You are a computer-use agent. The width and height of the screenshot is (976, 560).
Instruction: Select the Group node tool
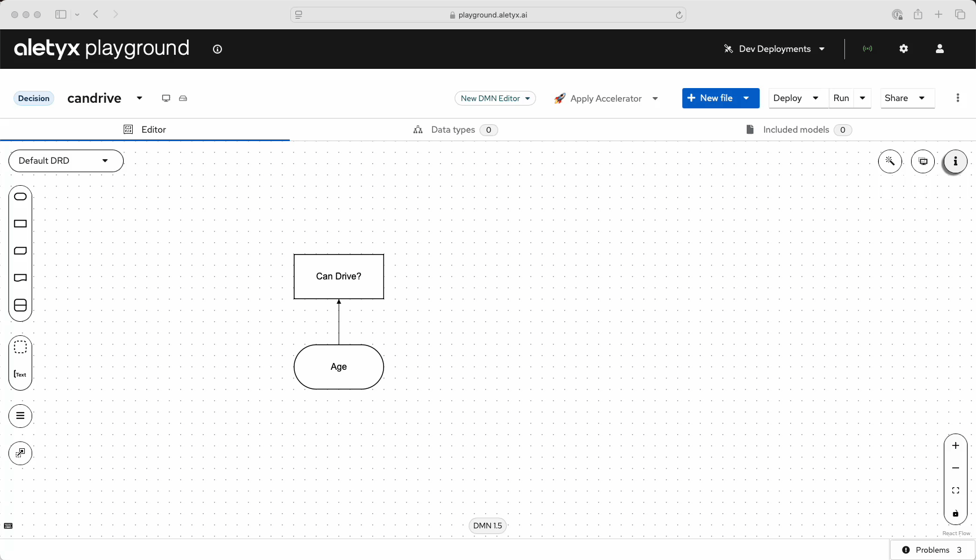coord(20,347)
